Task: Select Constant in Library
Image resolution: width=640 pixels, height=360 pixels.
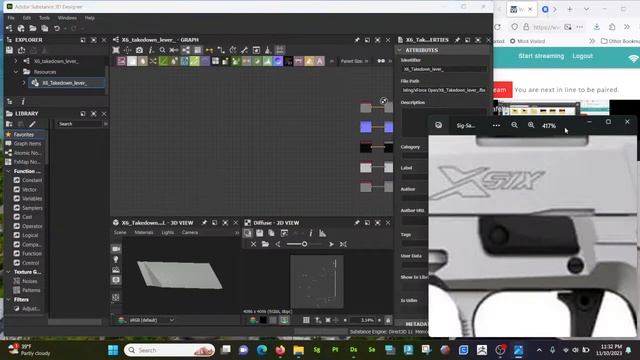Action: [x=32, y=180]
